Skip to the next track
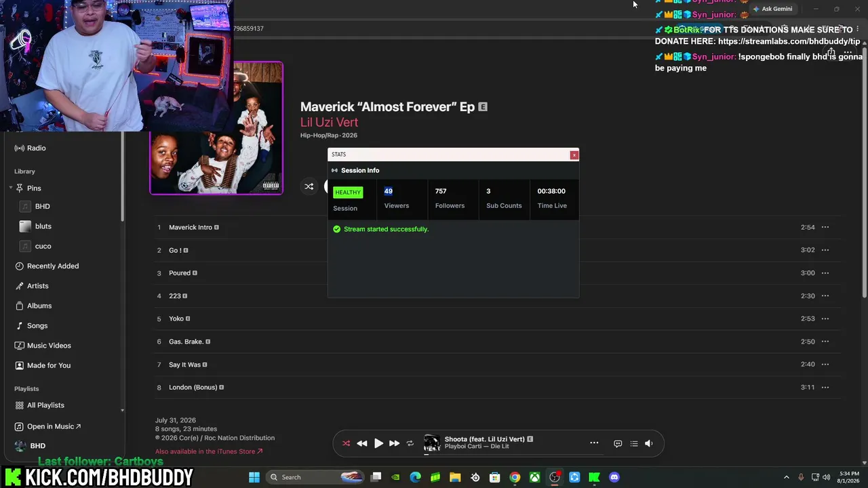The width and height of the screenshot is (868, 488). click(394, 443)
